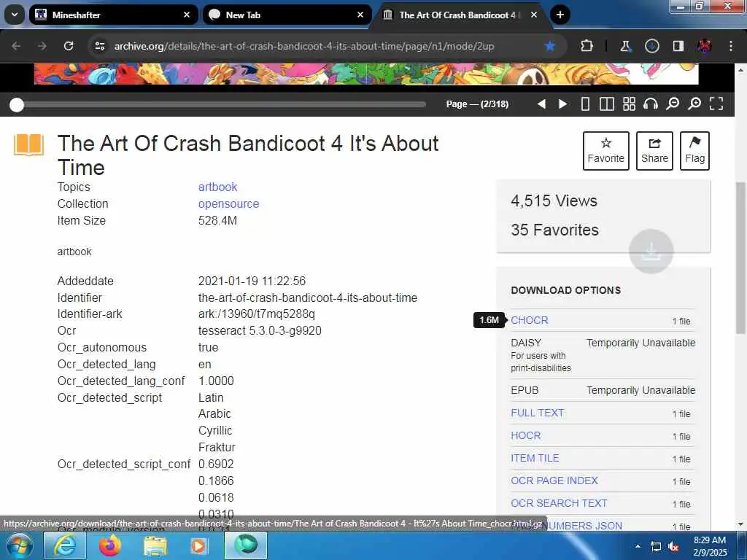747x560 pixels.
Task: Download the OCR PAGE INDEX file
Action: (554, 481)
